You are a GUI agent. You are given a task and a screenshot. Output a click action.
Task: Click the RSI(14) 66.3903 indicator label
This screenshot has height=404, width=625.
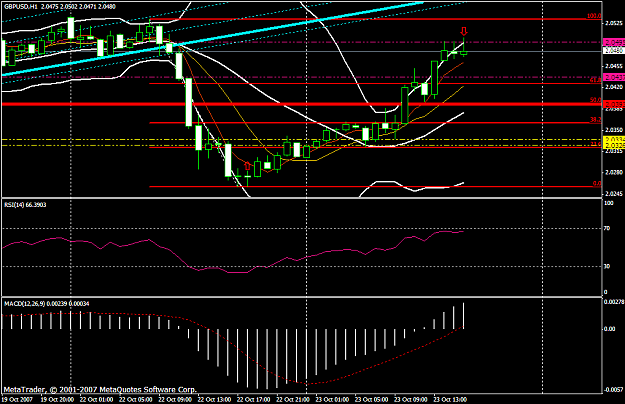click(25, 205)
